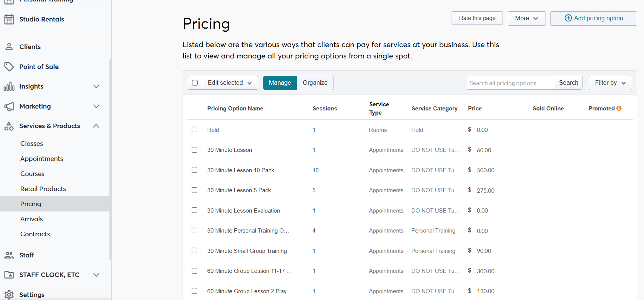The image size is (644, 300).
Task: Toggle the select-all checkbox beside Edit selected
Action: (195, 83)
